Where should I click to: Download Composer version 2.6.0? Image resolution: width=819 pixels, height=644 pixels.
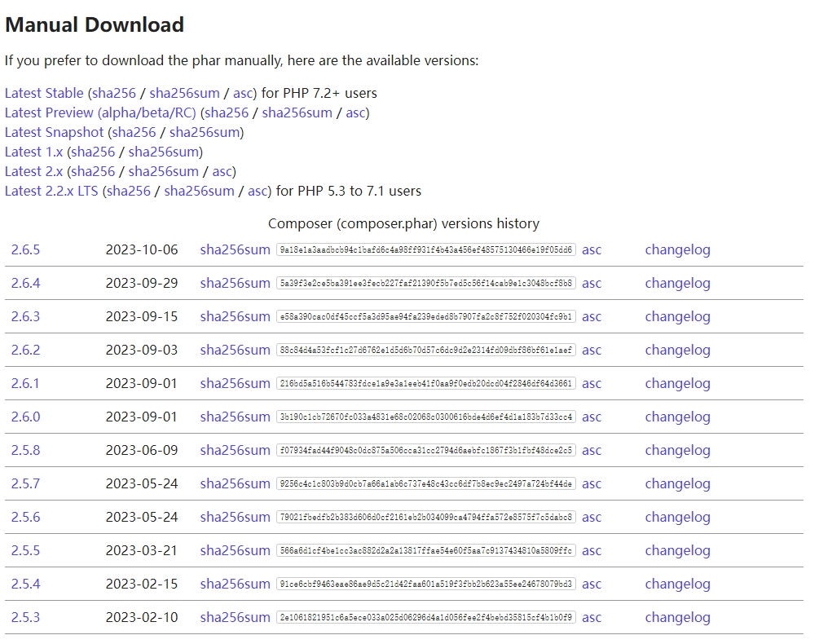pos(25,417)
